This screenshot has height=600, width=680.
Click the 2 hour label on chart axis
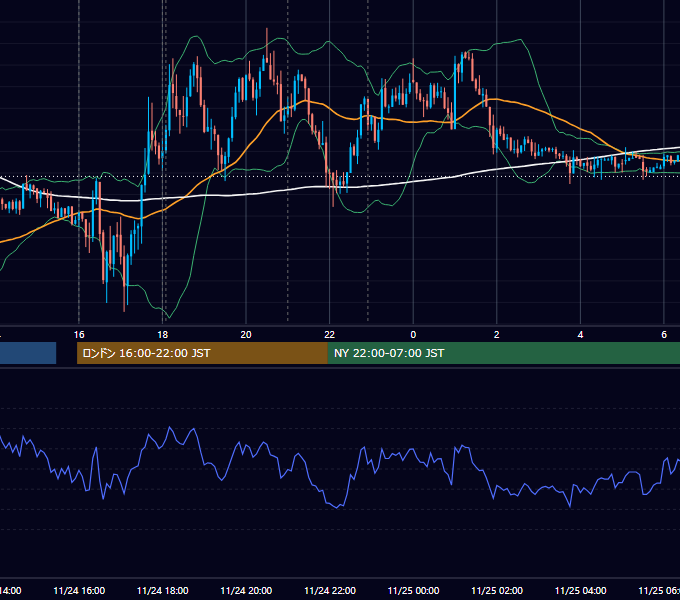pos(497,335)
